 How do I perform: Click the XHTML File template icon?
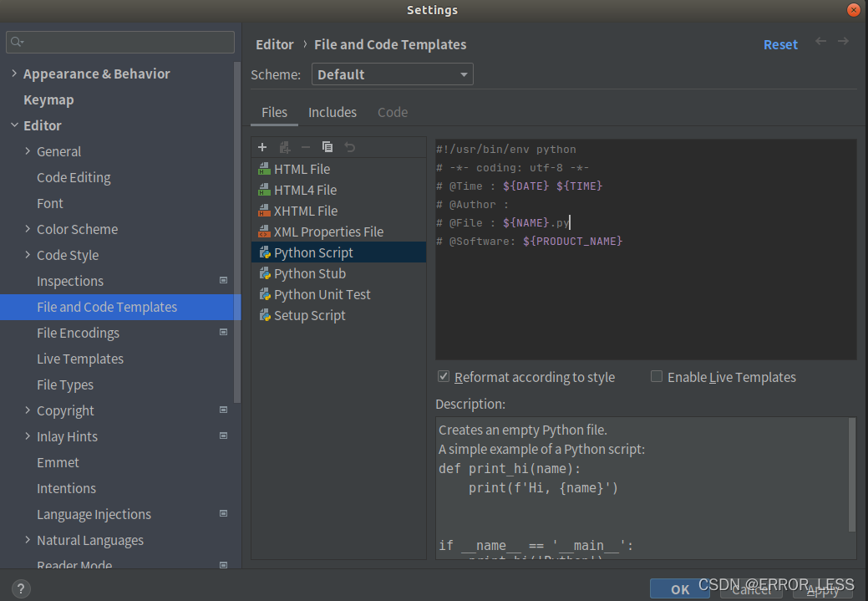click(265, 211)
